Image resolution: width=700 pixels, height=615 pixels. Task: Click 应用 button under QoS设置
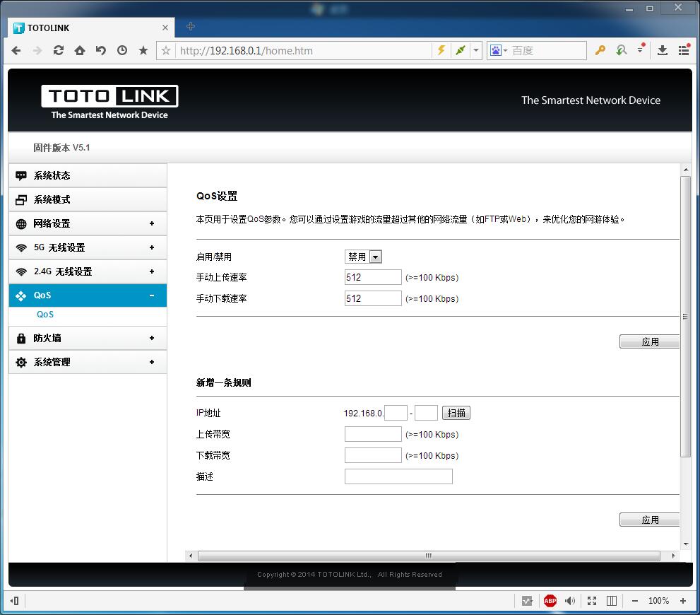click(x=650, y=341)
